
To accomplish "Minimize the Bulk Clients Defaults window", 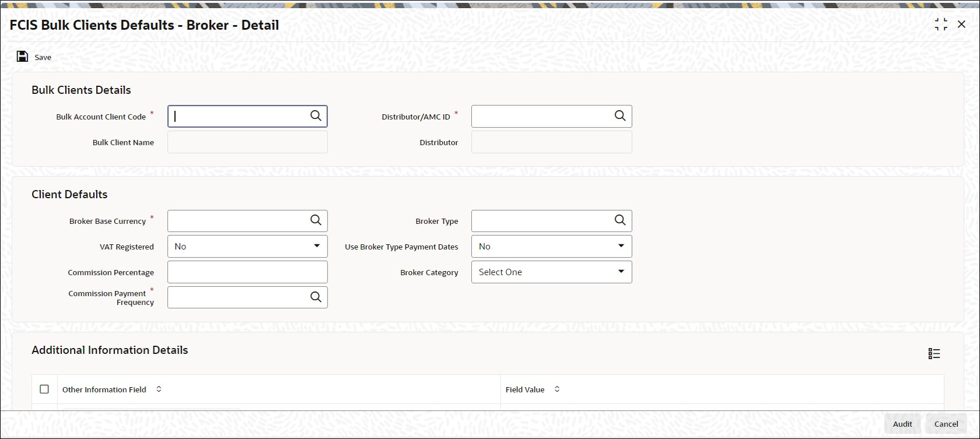I will (x=941, y=24).
